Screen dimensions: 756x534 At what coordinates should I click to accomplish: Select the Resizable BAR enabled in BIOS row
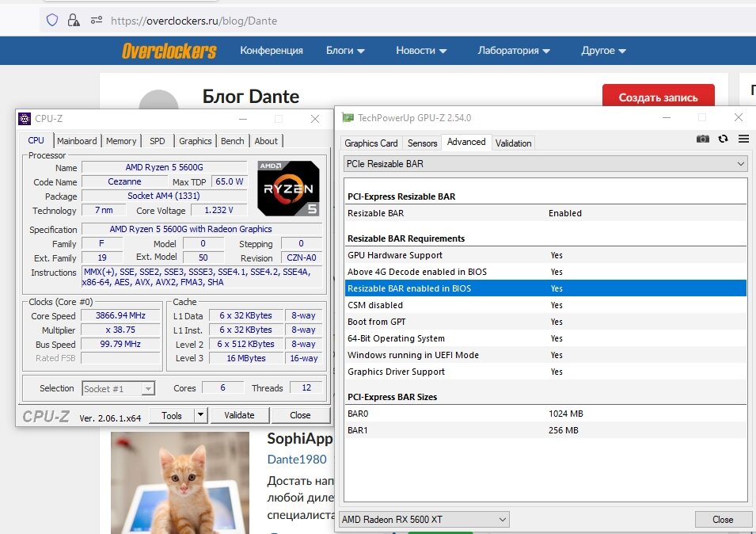pos(545,288)
